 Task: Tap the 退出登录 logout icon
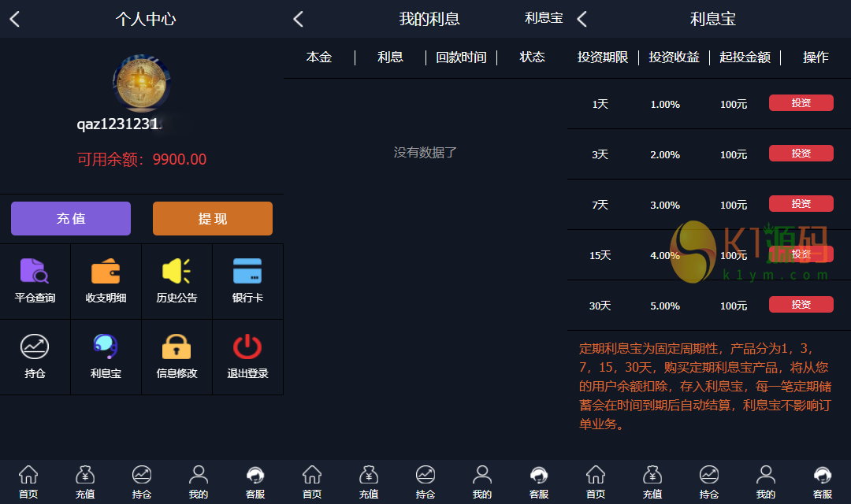click(247, 356)
